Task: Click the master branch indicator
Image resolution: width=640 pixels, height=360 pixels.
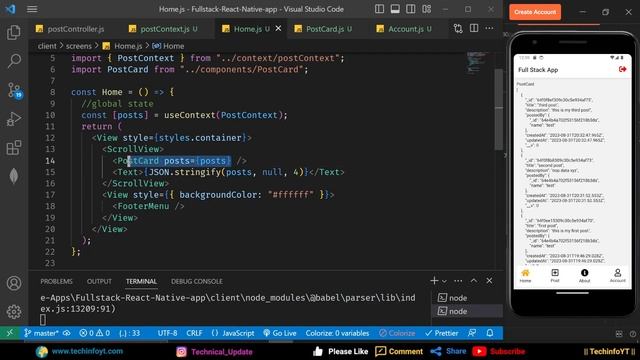Action: (41, 333)
